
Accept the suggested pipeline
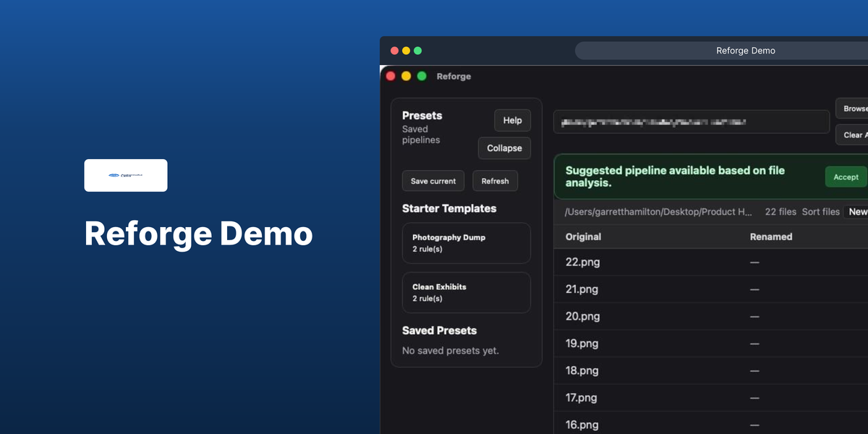(x=846, y=176)
